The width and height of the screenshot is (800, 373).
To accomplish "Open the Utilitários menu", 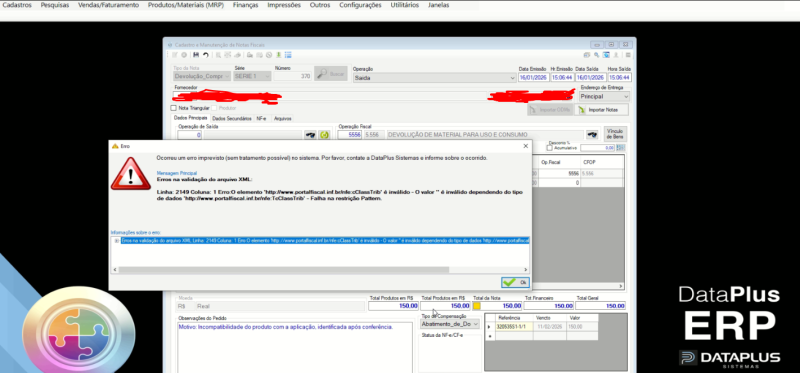I will 405,5.
